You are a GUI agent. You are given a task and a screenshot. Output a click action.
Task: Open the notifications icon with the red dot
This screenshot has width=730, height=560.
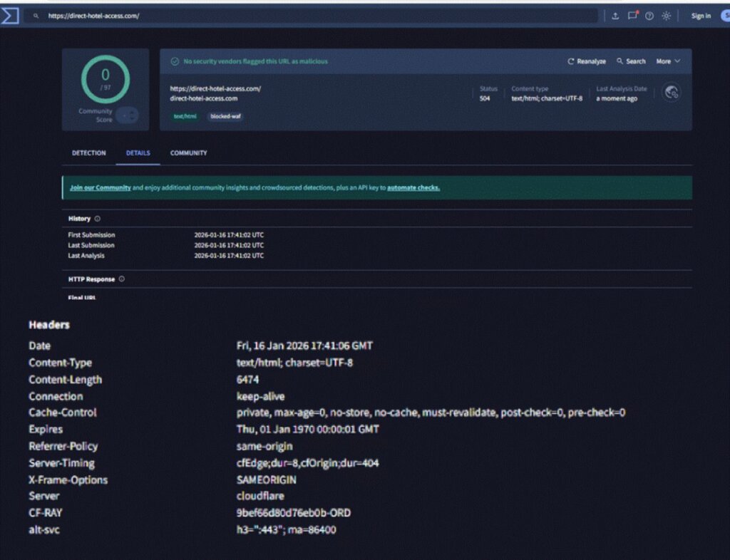tap(632, 16)
